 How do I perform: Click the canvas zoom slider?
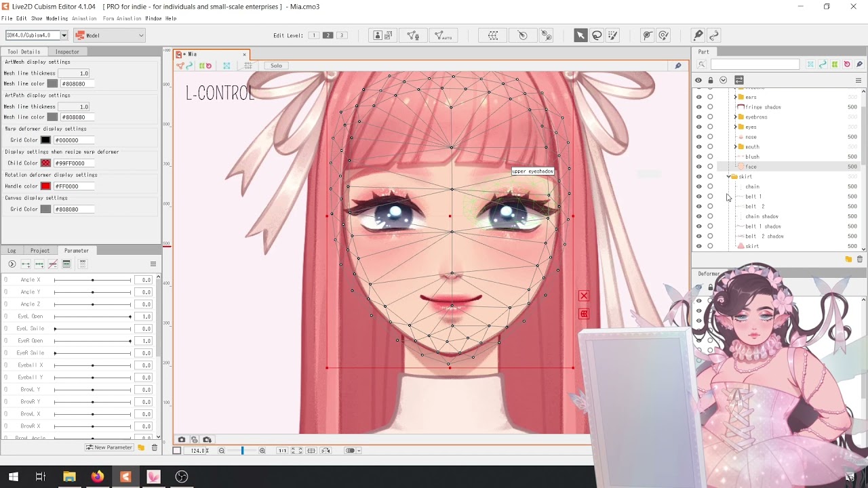[241, 451]
